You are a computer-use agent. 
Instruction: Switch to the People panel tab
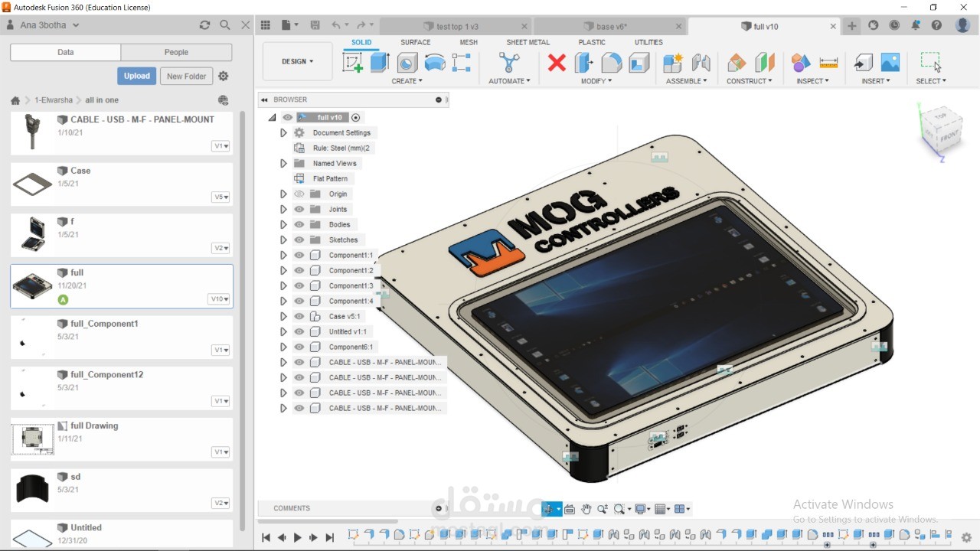click(176, 52)
